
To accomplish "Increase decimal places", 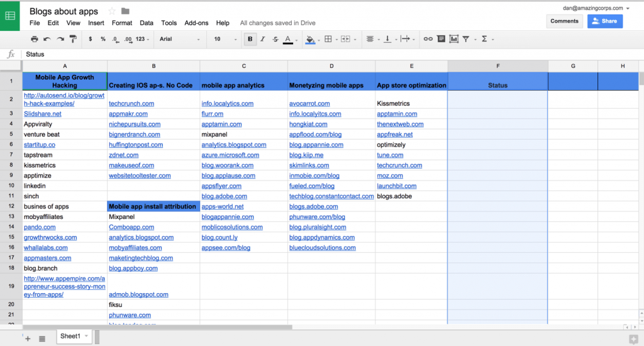I will coord(128,40).
